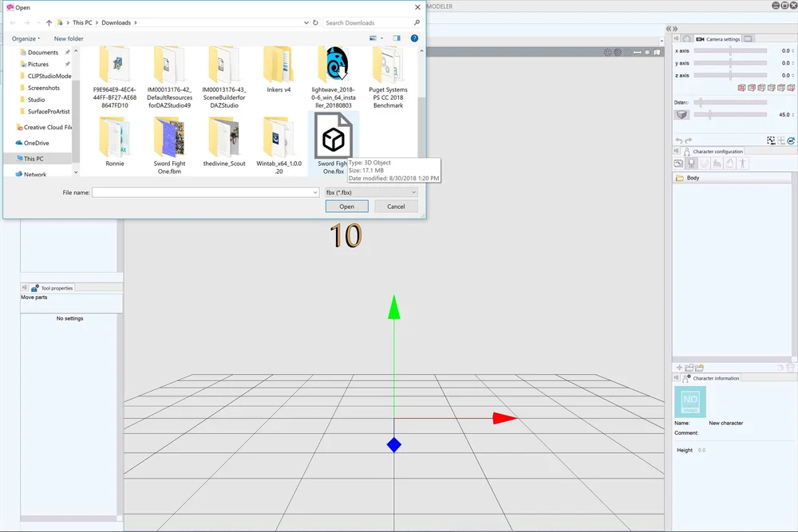The width and height of the screenshot is (798, 532).
Task: Select the F9E964E9-4EC4 folder
Action: (x=115, y=78)
